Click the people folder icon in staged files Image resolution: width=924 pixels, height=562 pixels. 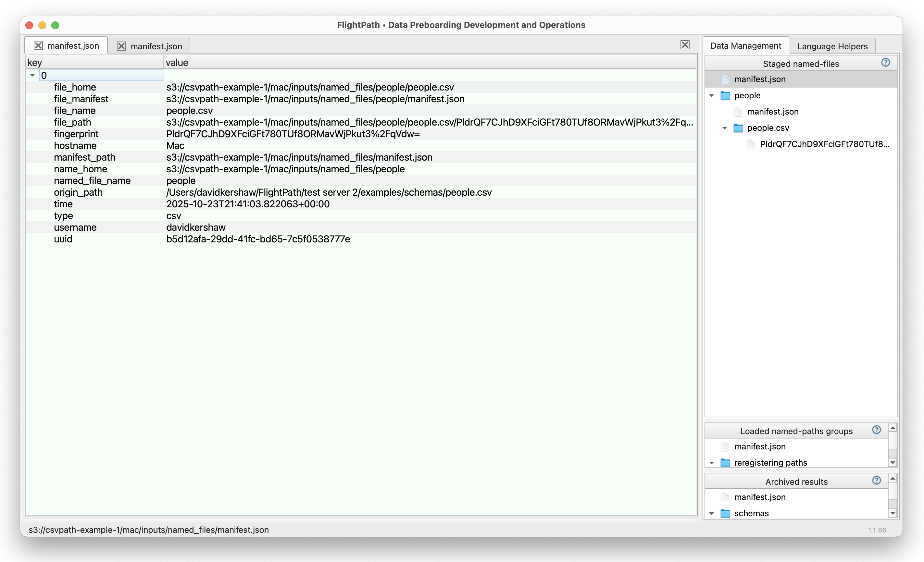coord(725,95)
